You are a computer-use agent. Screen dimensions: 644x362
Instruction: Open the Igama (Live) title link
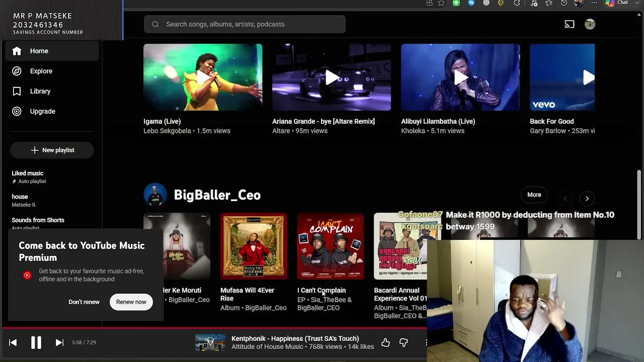click(x=162, y=121)
